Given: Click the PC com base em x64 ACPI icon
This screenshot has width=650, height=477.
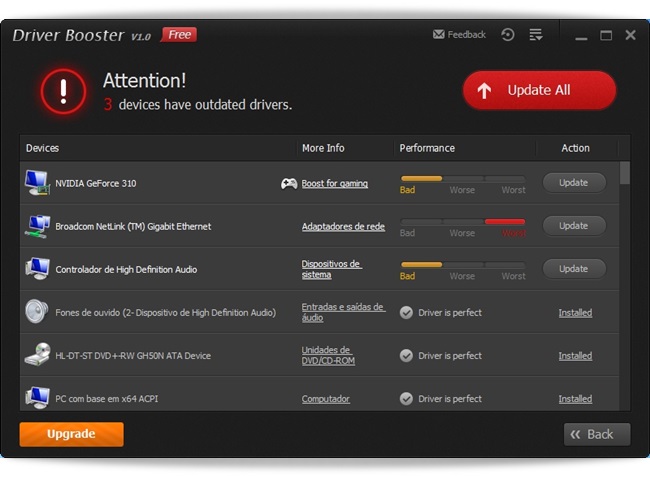Looking at the screenshot, I should (37, 398).
